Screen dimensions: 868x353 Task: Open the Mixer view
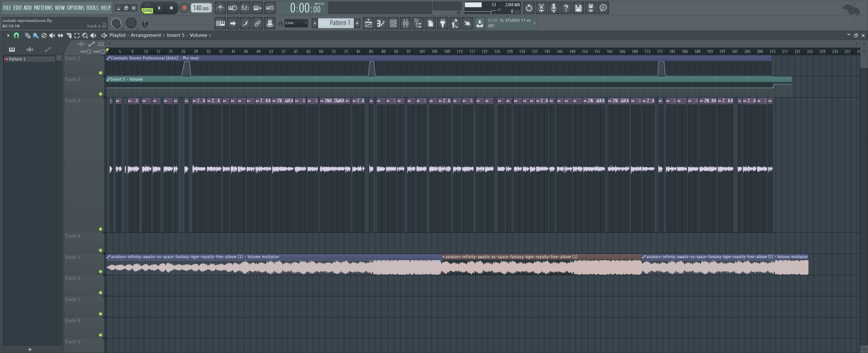tap(406, 23)
